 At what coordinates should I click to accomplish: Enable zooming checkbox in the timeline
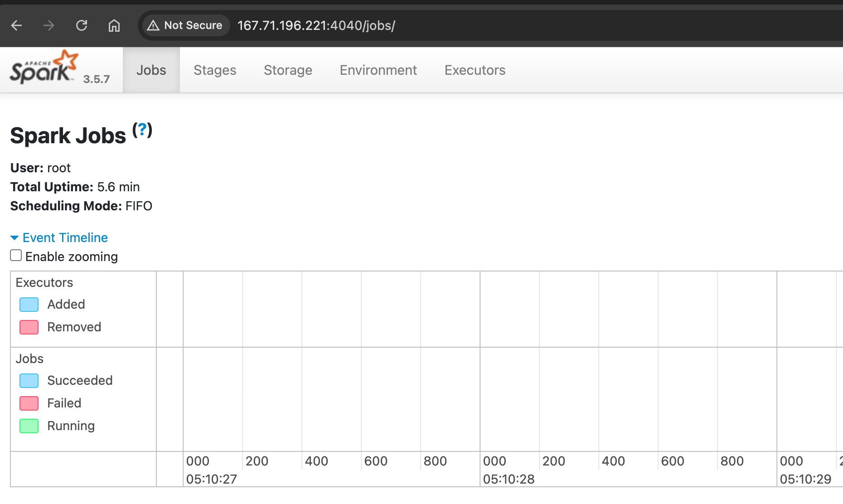[x=16, y=256]
